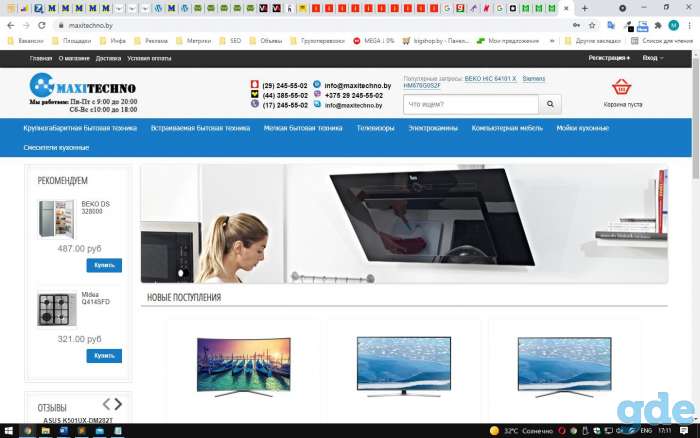Image resolution: width=700 pixels, height=438 pixels.
Task: Reload the page with the refresh icon
Action: [42, 25]
